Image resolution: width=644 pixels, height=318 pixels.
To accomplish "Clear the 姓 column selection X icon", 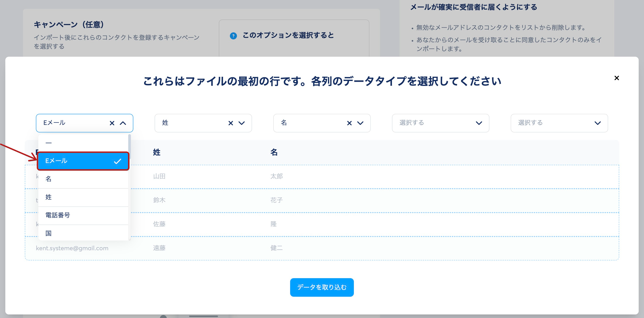I will point(231,123).
